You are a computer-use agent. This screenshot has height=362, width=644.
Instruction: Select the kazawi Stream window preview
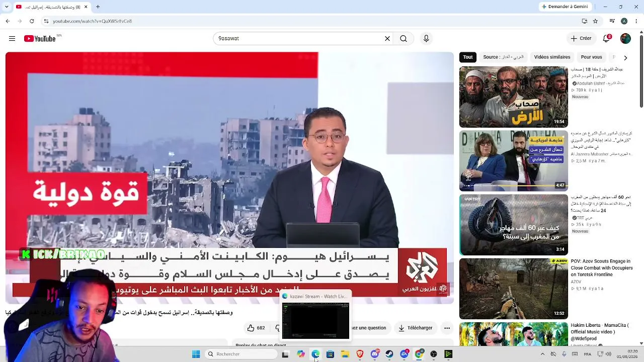[315, 316]
